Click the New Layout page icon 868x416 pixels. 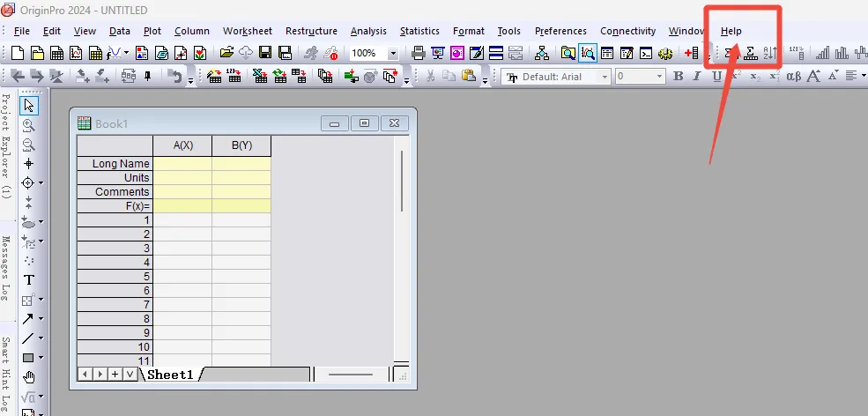tap(142, 53)
